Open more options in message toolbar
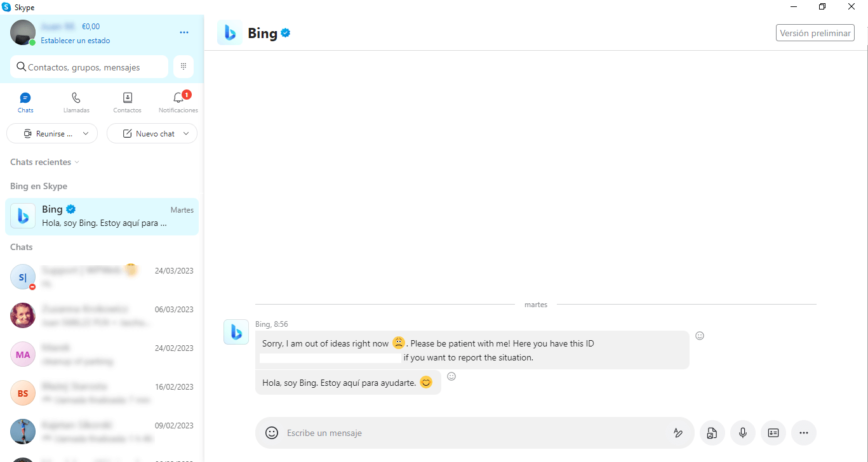This screenshot has width=868, height=462. [x=804, y=433]
